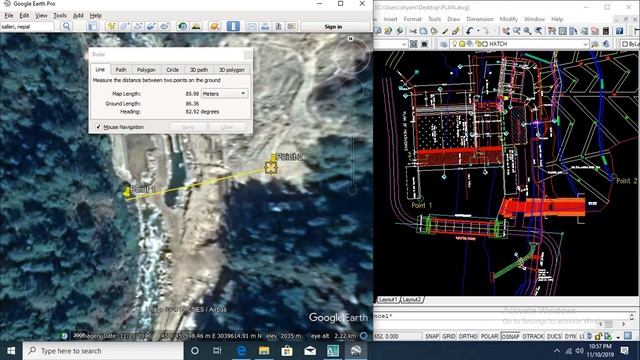Open the QuickCalc calculator icon in AutoCAD
Screen dimensions: 640x360
click(x=606, y=31)
